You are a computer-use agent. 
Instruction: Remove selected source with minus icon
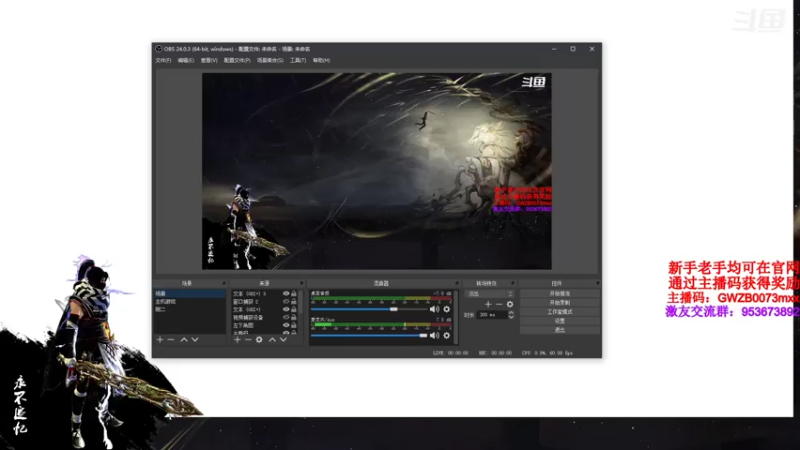pyautogui.click(x=248, y=340)
